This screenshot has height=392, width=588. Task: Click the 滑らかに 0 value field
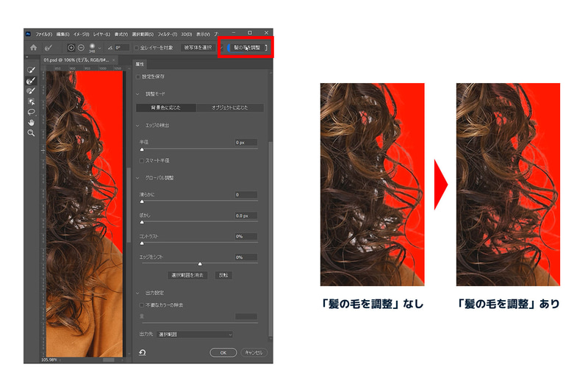pyautogui.click(x=246, y=195)
